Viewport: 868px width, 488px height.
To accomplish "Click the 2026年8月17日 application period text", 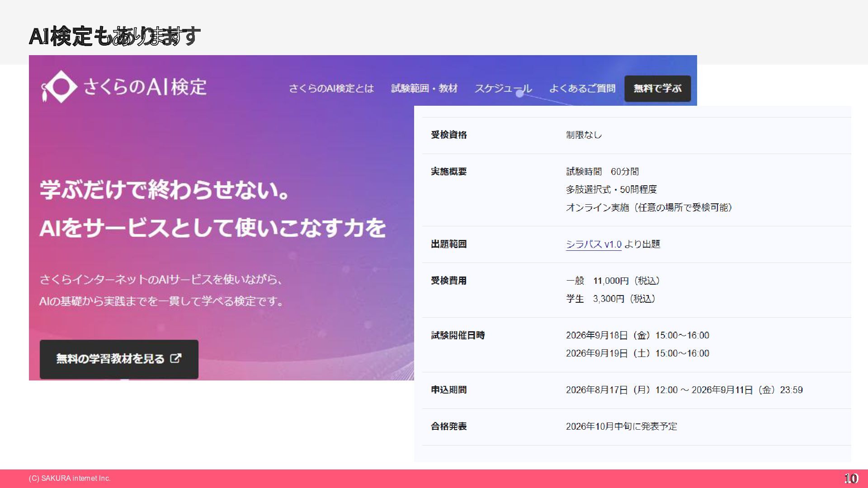I will point(684,390).
